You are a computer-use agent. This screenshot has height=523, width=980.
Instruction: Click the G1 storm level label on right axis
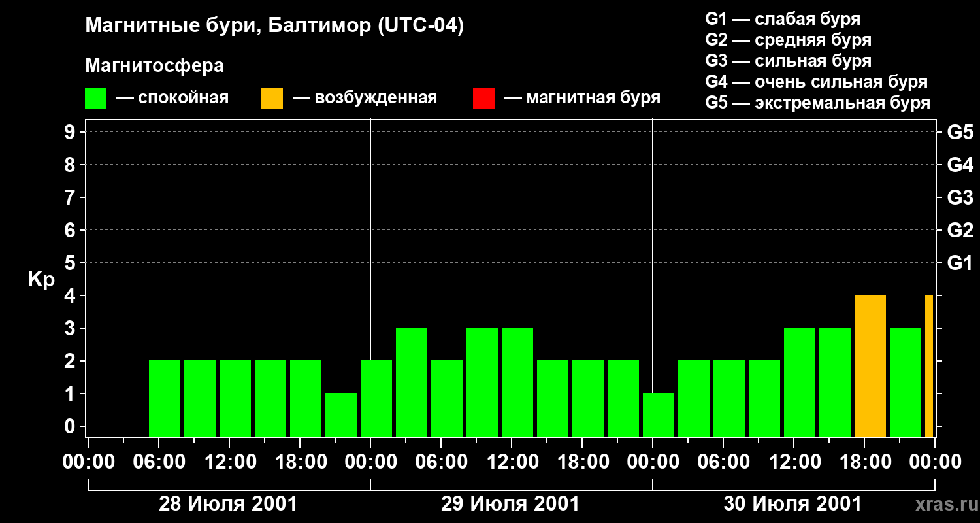tap(960, 263)
